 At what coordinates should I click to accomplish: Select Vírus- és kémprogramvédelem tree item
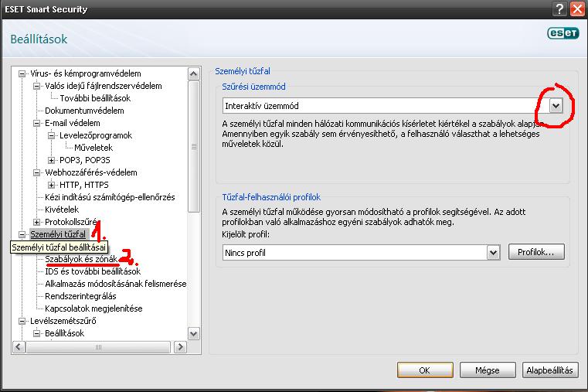pos(86,73)
